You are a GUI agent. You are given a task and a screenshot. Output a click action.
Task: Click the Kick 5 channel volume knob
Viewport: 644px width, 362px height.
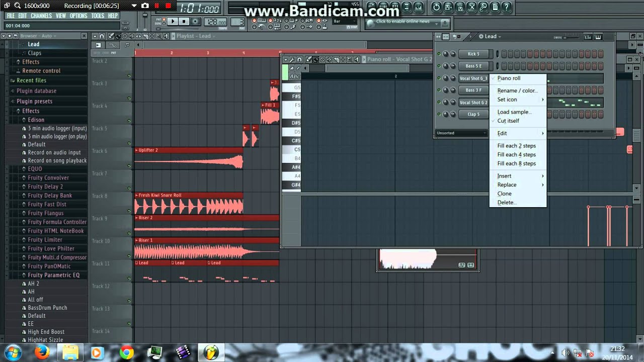453,54
